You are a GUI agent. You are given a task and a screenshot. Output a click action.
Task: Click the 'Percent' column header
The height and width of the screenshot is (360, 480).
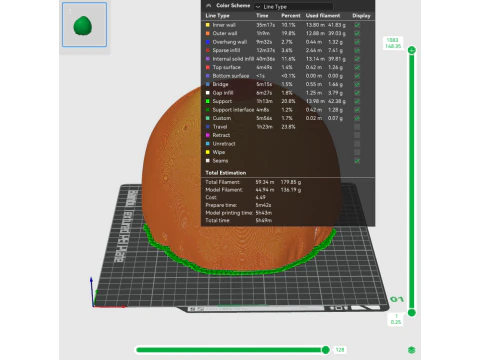pos(291,16)
